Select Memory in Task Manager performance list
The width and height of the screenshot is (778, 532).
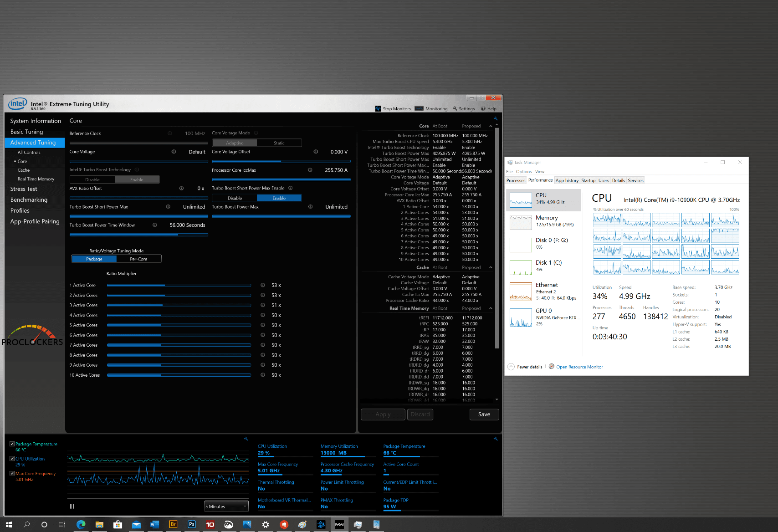point(544,222)
